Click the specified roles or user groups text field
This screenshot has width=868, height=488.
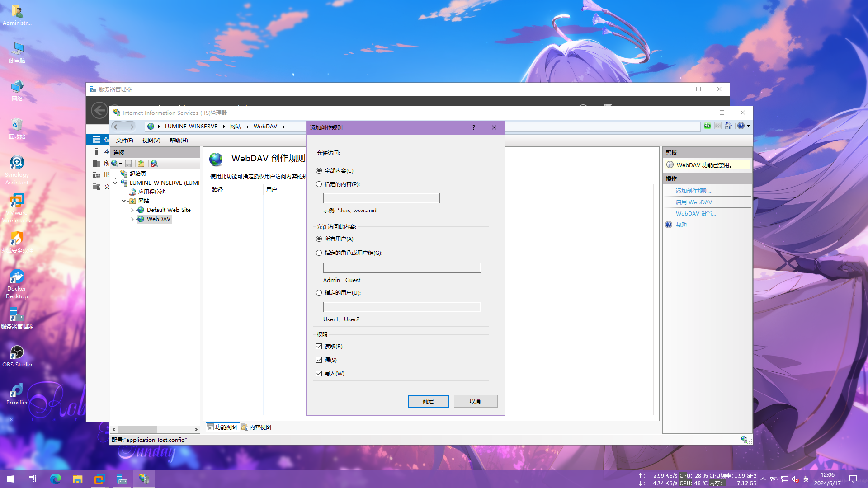click(401, 268)
